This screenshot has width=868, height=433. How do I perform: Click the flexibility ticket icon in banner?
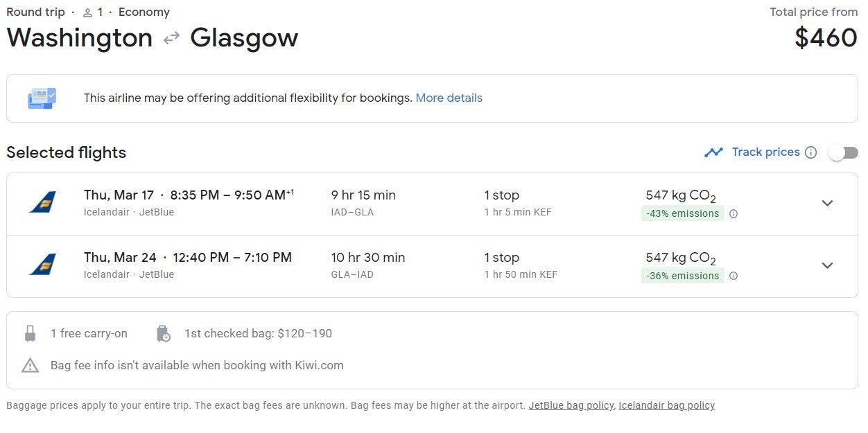pos(42,98)
